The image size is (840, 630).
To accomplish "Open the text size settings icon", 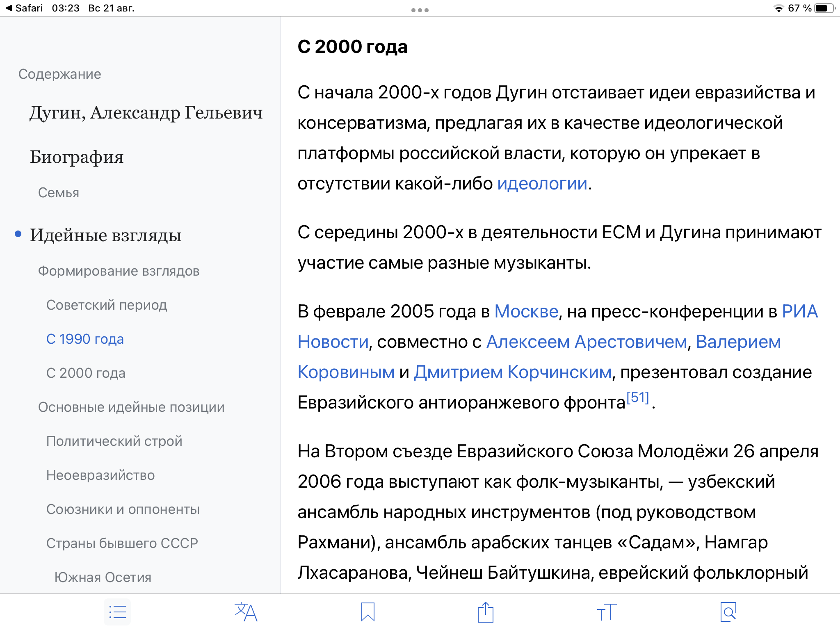I will (x=607, y=612).
